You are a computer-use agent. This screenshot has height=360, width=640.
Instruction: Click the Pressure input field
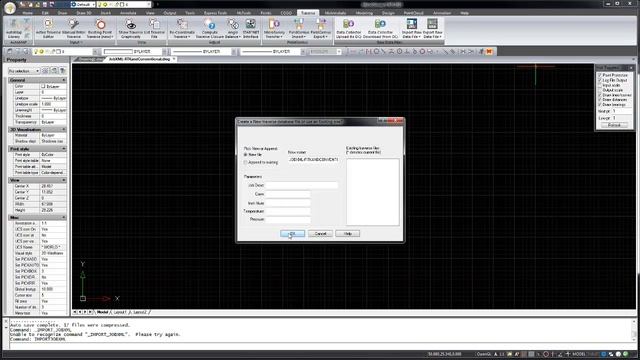(288, 219)
